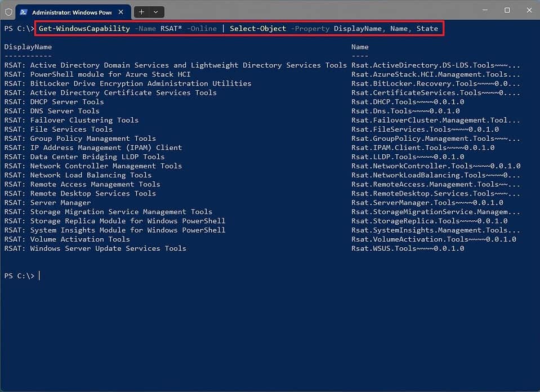Click the RSAT: DNS Server Tools line
Viewport: 540px width, 392px height.
point(51,111)
